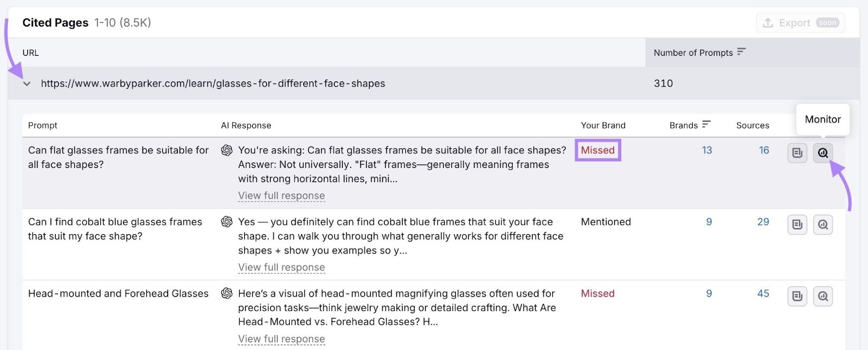Click the ChatGPT icon next to the flat frames response
The image size is (868, 350).
226,150
